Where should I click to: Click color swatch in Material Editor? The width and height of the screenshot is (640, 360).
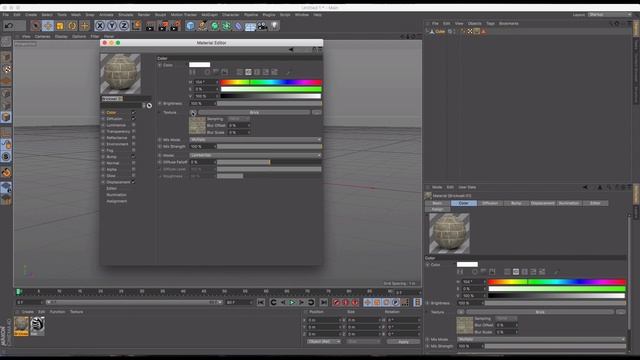[200, 64]
